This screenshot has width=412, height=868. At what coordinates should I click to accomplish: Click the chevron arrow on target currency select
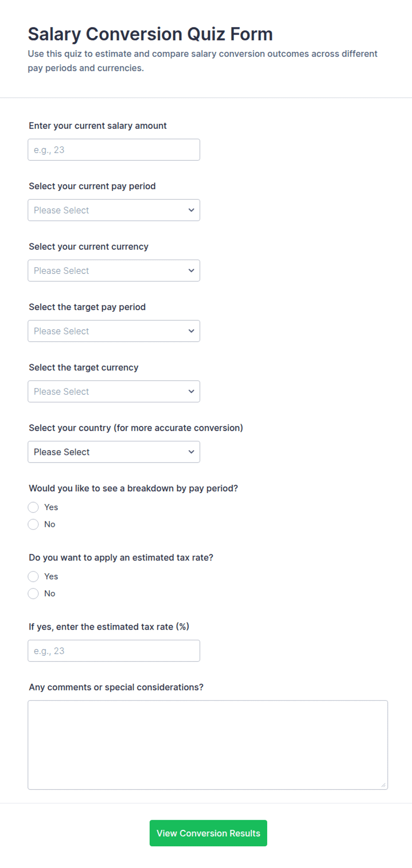pos(191,392)
